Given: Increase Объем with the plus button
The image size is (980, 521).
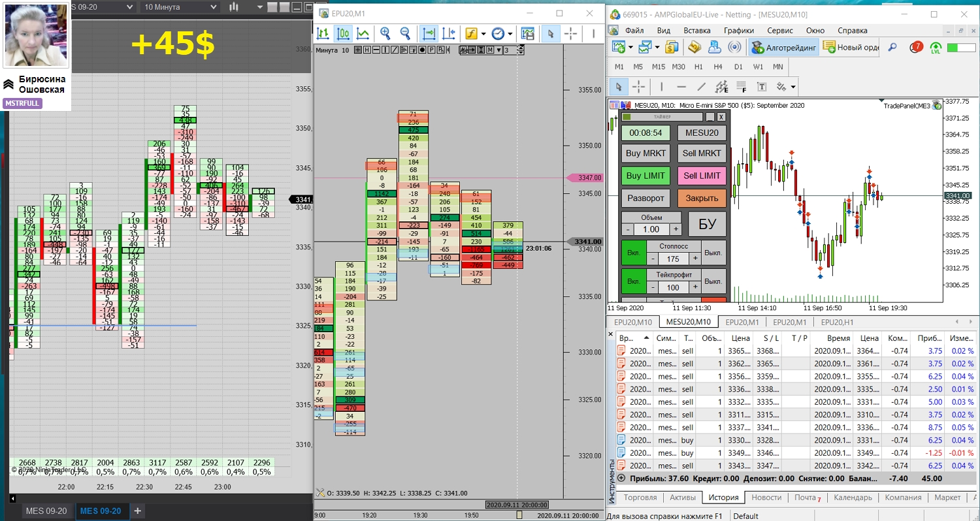Looking at the screenshot, I should pos(676,229).
